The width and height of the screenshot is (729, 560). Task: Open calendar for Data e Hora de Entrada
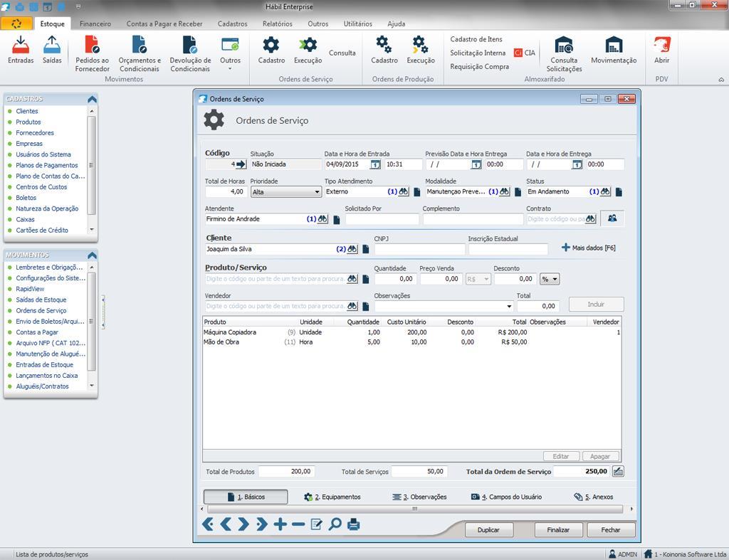375,164
